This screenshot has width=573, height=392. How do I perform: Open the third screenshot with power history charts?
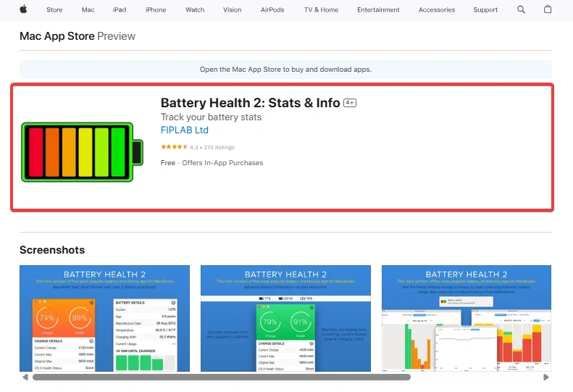tap(467, 319)
